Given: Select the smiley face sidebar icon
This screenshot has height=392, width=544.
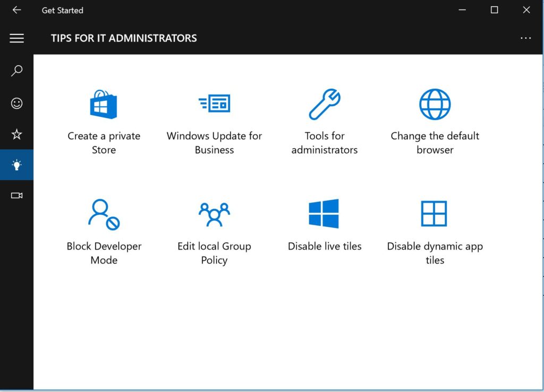Looking at the screenshot, I should coord(16,103).
